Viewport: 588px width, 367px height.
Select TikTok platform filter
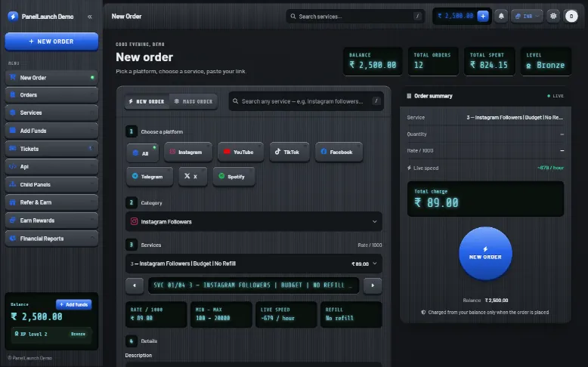pyautogui.click(x=289, y=152)
